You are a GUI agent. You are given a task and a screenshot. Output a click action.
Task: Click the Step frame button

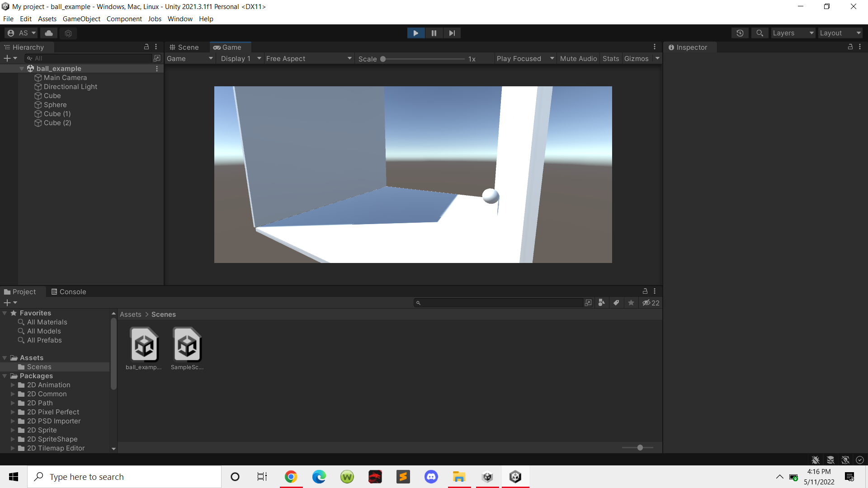[452, 33]
